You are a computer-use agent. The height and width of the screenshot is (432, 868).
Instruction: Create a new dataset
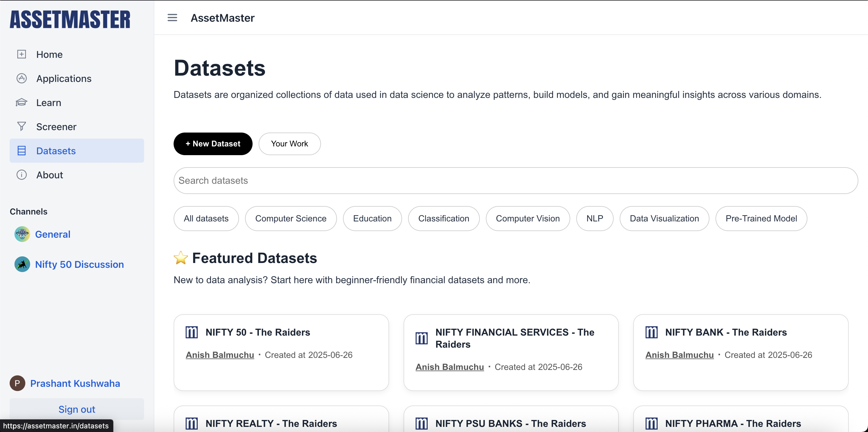pos(213,144)
